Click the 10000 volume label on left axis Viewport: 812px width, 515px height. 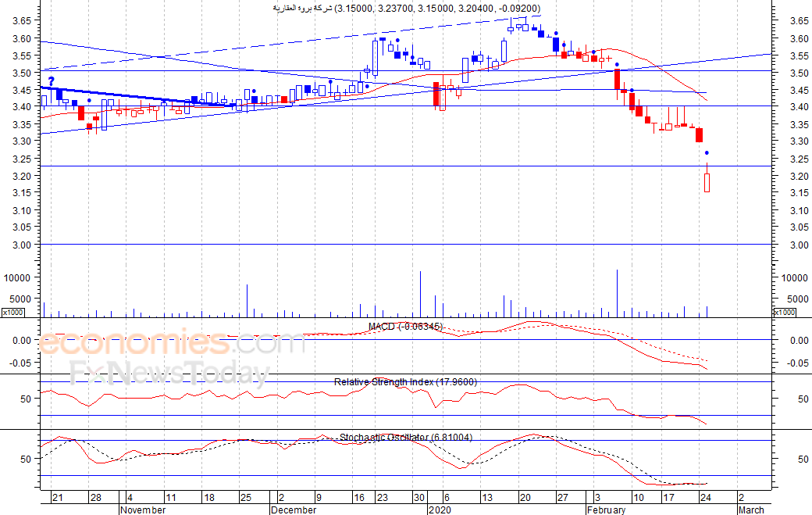point(18,277)
